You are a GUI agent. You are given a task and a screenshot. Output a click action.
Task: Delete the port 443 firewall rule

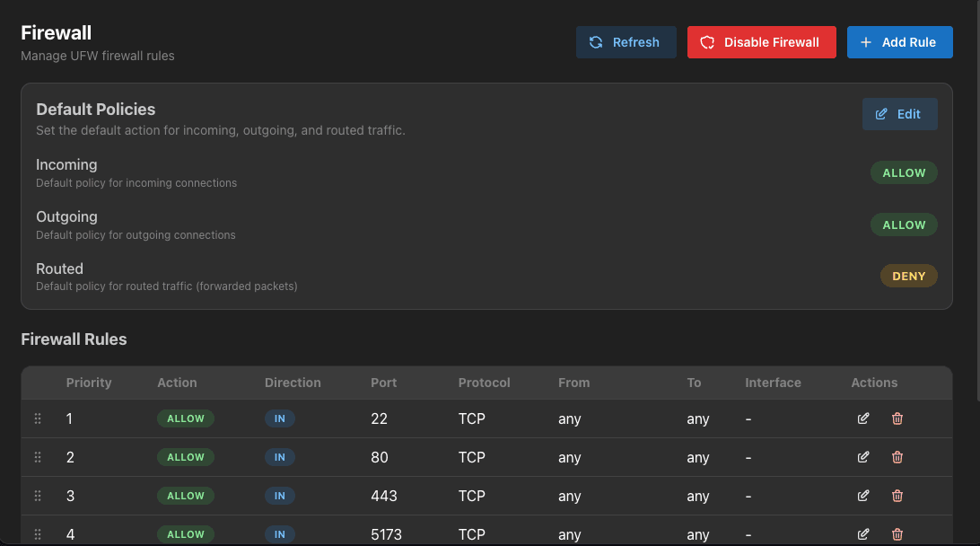897,496
